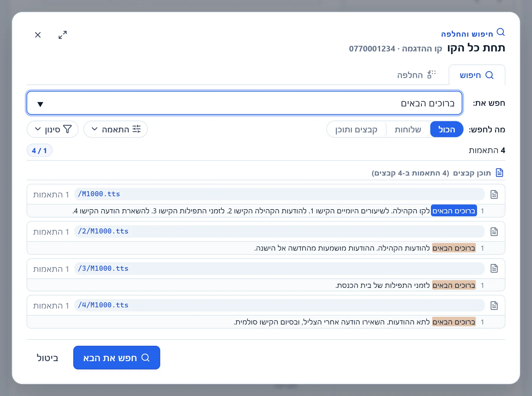The height and width of the screenshot is (396, 532).
Task: Click the expand dialog arrows icon
Action: point(63,35)
